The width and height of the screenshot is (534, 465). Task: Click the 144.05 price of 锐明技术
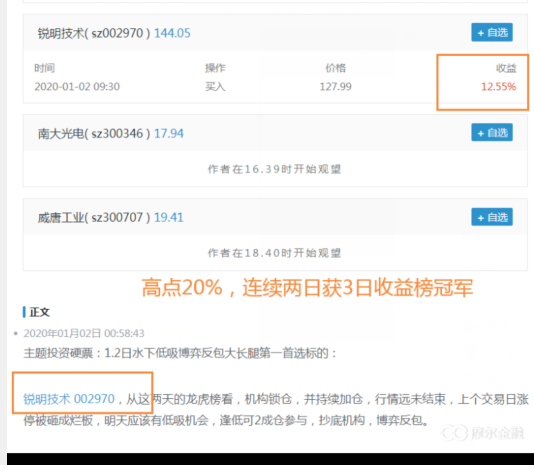pos(172,33)
